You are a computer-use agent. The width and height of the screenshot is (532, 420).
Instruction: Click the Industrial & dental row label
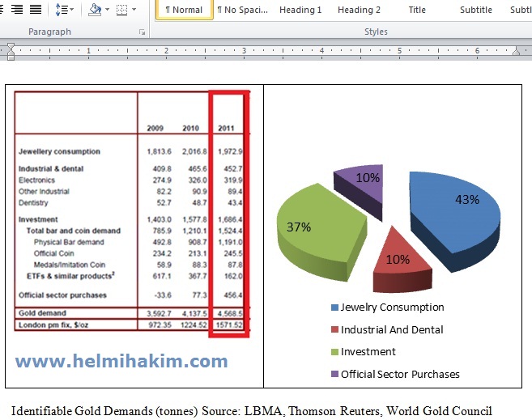coord(51,169)
